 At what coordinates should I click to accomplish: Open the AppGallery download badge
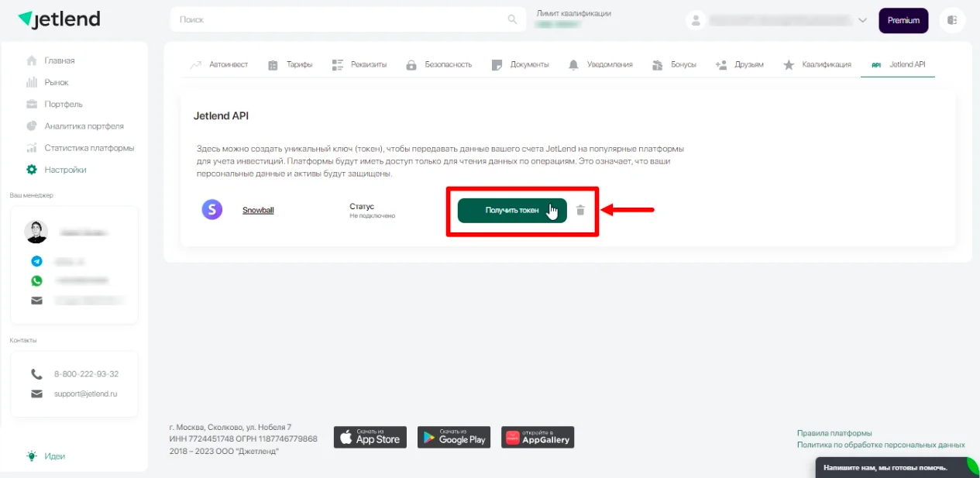coord(538,437)
